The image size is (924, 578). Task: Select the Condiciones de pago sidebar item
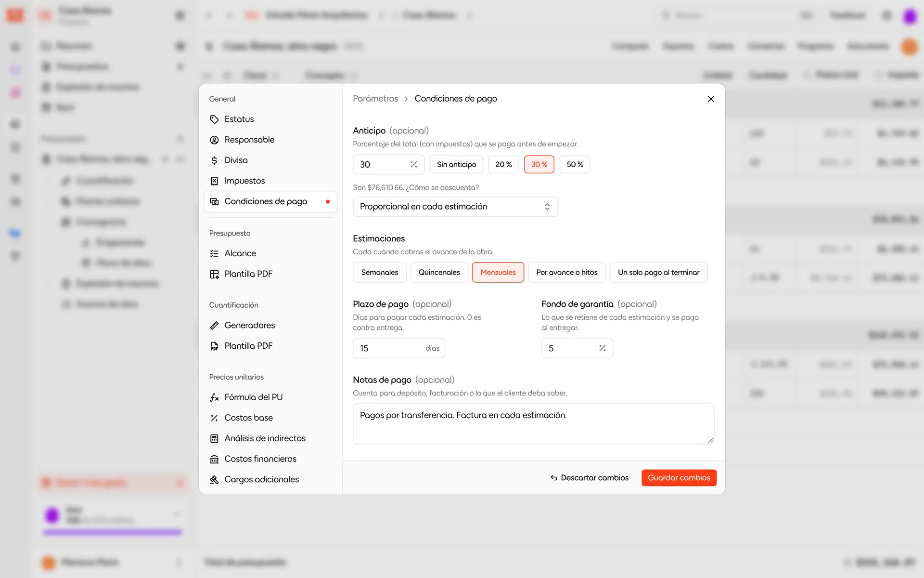coord(270,201)
